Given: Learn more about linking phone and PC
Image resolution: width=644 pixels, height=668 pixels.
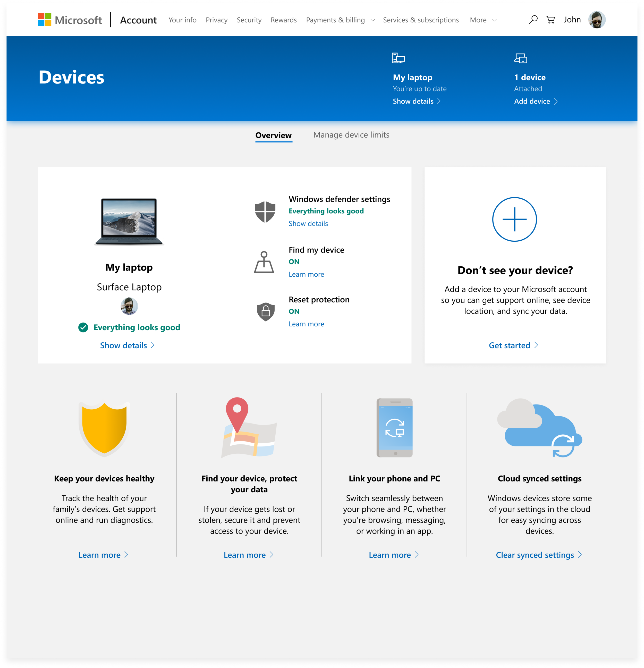Looking at the screenshot, I should [394, 555].
